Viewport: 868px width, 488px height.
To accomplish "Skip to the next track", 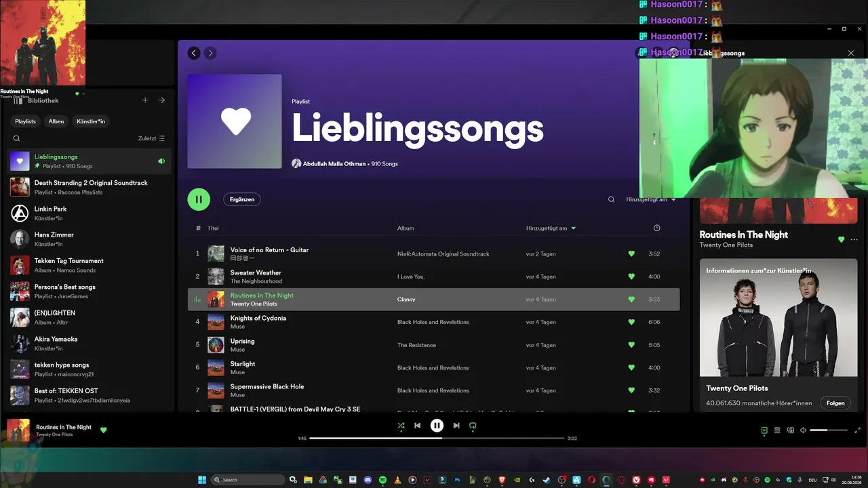I will tap(456, 426).
